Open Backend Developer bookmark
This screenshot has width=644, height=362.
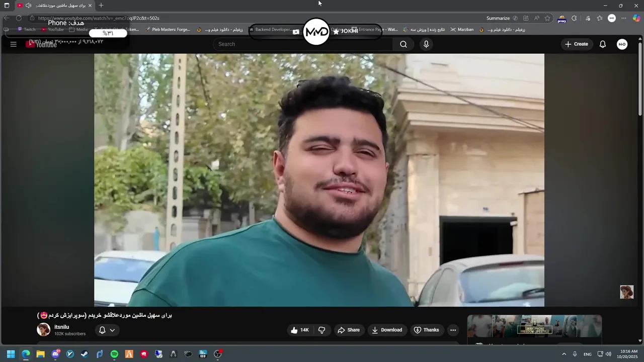click(271, 30)
